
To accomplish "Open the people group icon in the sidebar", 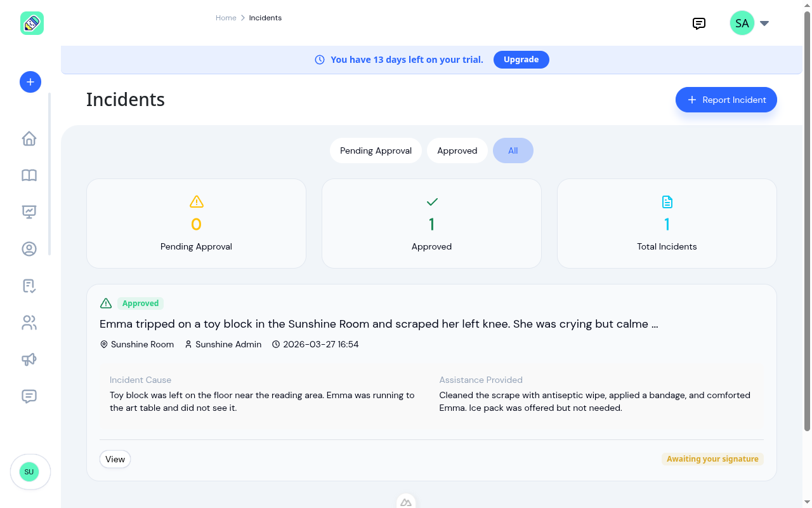I will point(29,323).
